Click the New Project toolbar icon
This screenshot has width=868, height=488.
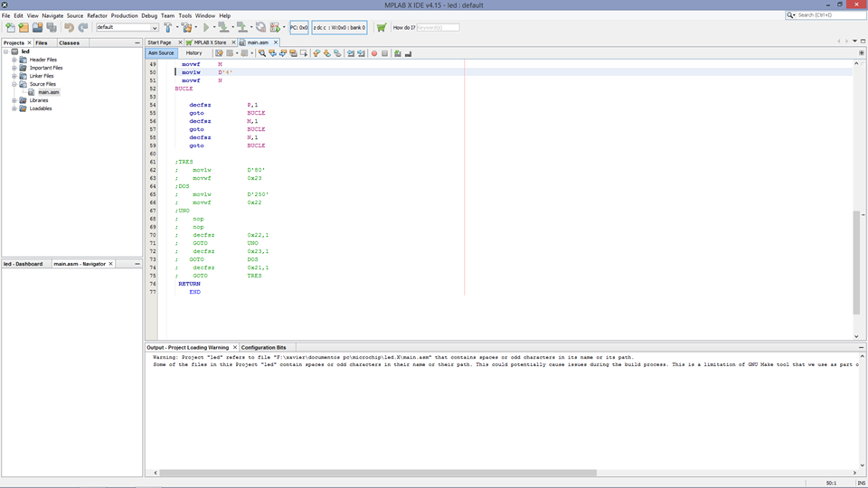coord(24,27)
